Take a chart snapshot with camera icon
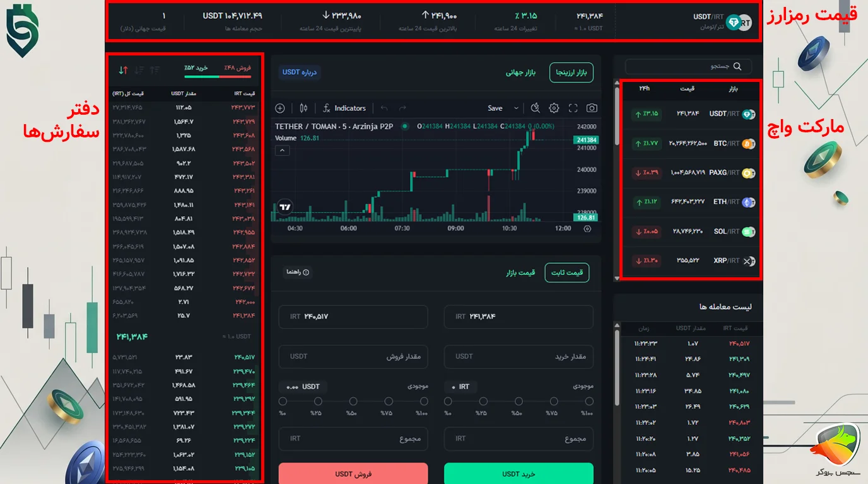This screenshot has width=868, height=484. (x=592, y=108)
